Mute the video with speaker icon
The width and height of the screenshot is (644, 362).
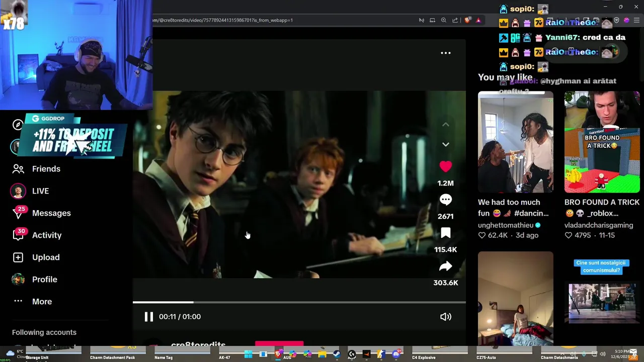(x=446, y=317)
